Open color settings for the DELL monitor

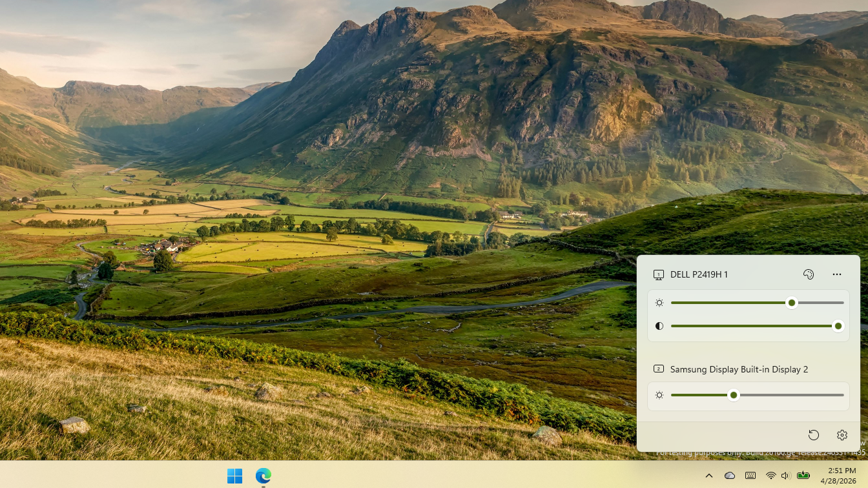808,274
